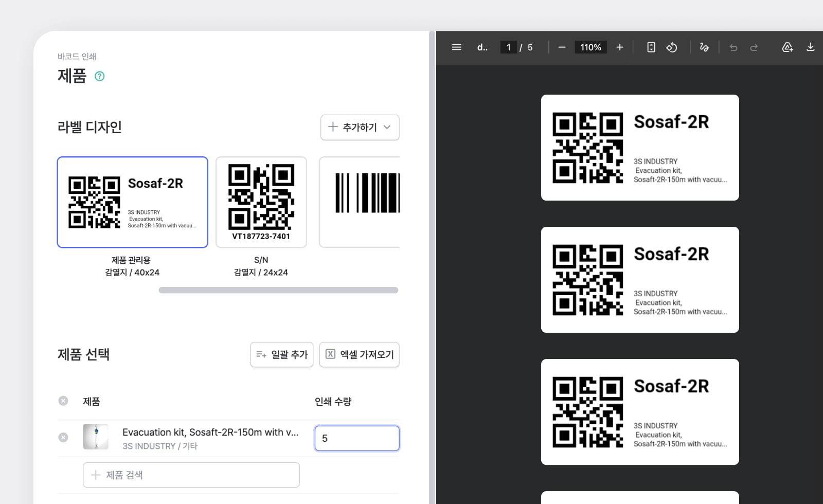Screen dimensions: 823x504
Task: Click the 라벨 디자인 section heading
Action: tap(90, 127)
